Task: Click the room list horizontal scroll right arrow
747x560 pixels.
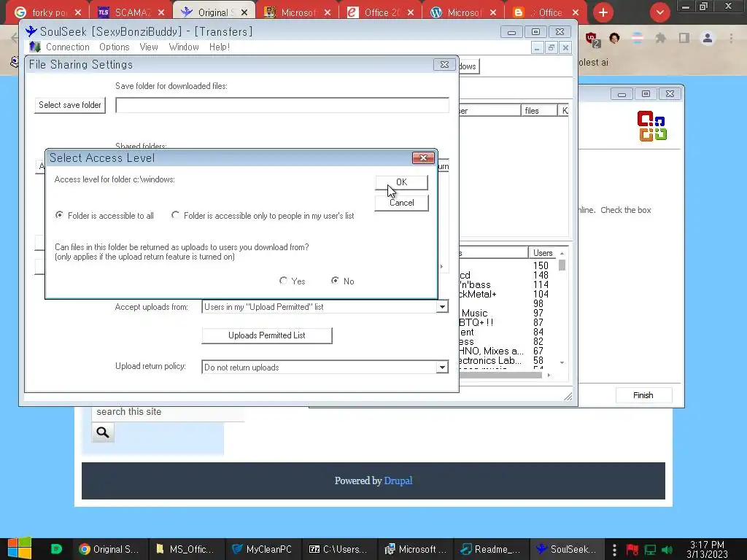Action: (x=549, y=376)
